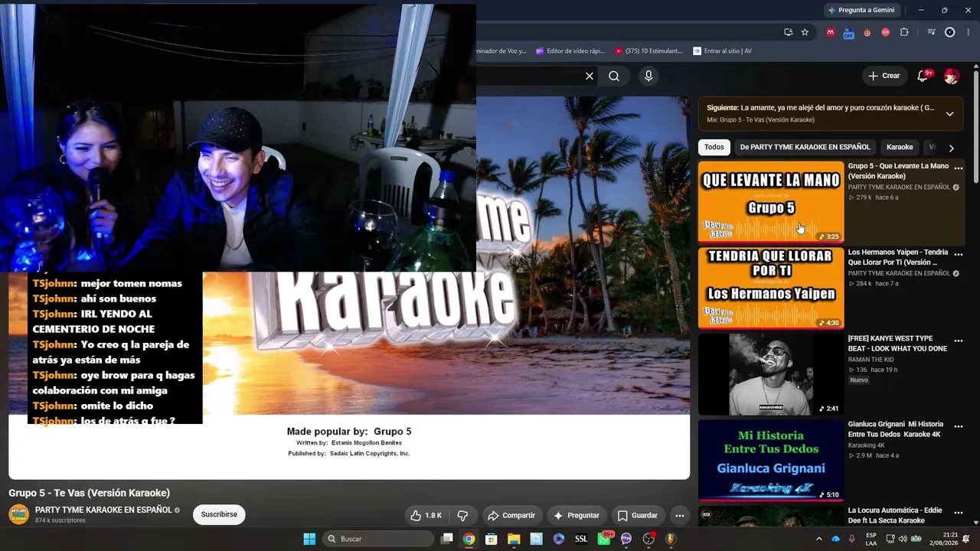Open the SSL app on the taskbar

click(581, 539)
